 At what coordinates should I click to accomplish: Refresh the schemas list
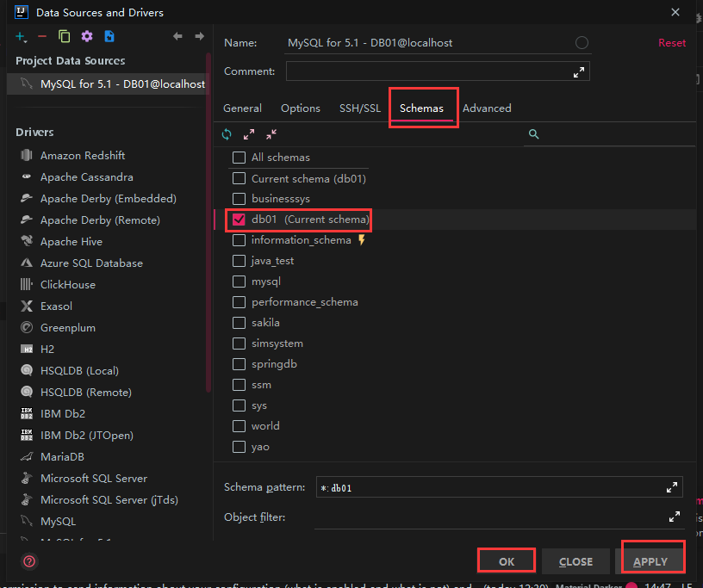point(227,134)
